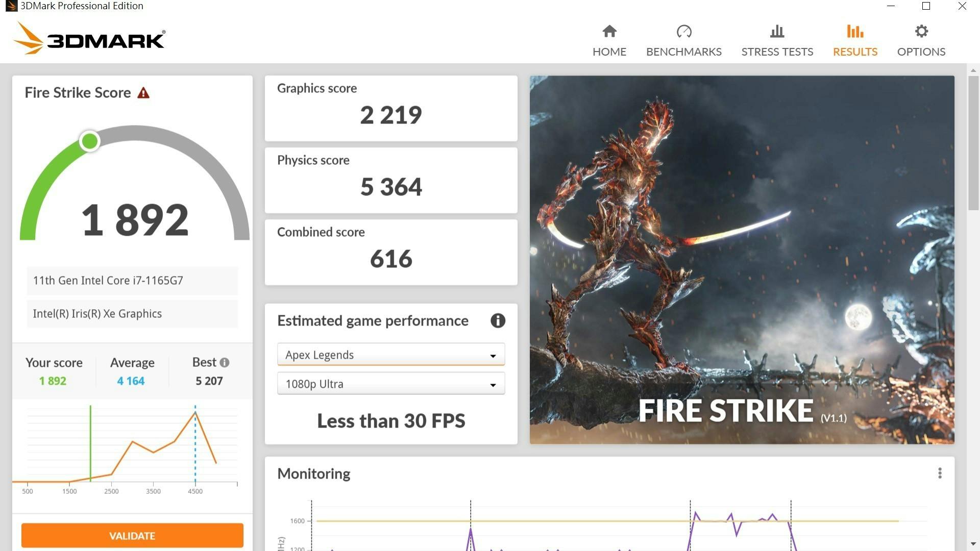The image size is (980, 551).
Task: Open the HOME tab
Action: pos(609,41)
